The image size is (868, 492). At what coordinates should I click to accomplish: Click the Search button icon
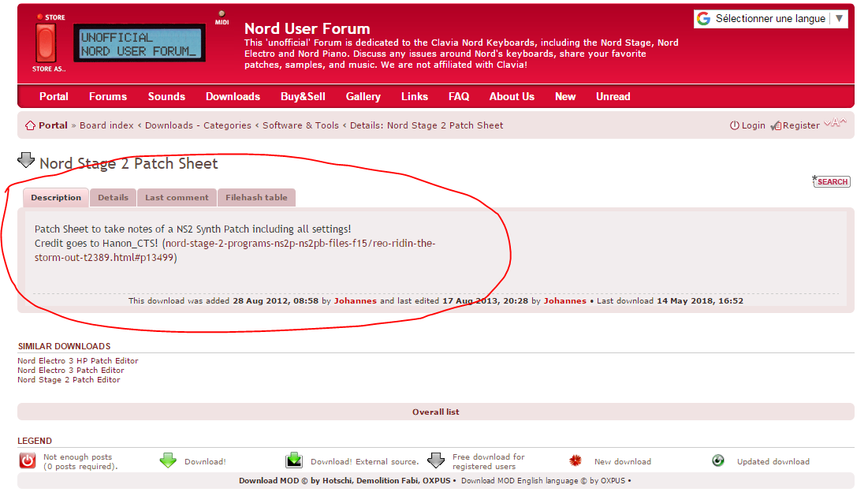(830, 181)
